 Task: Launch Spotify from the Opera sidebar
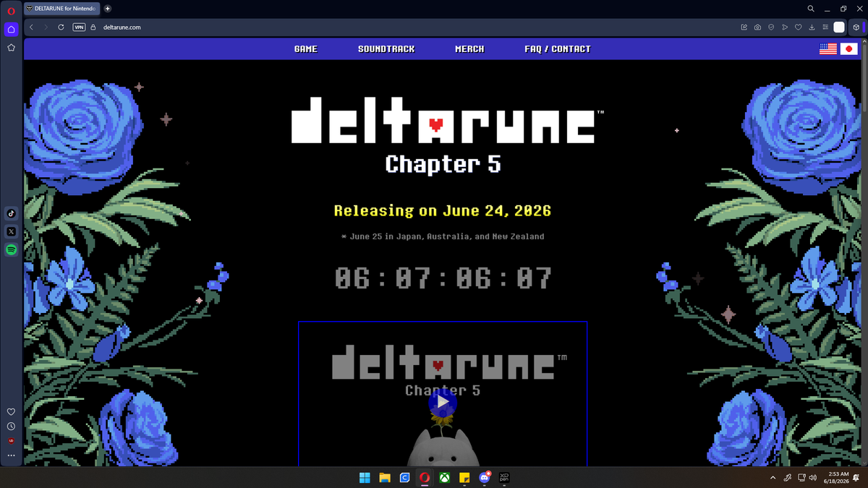coord(11,249)
